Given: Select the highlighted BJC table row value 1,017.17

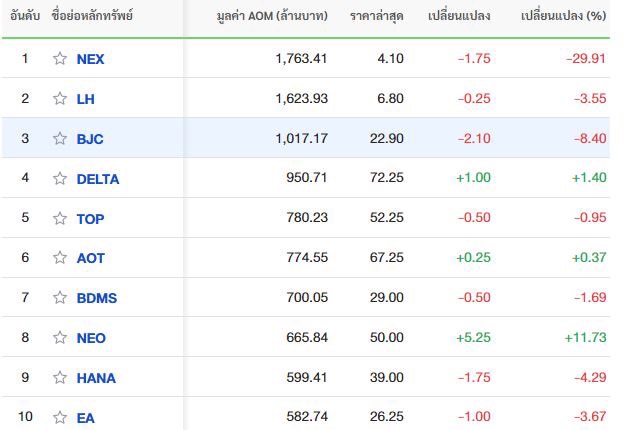Looking at the screenshot, I should (x=301, y=139).
